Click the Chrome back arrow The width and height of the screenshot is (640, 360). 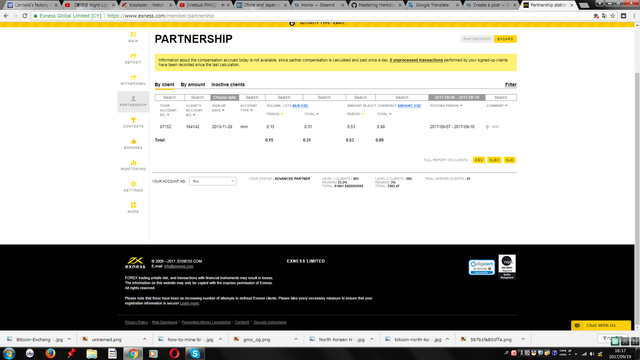[6, 16]
